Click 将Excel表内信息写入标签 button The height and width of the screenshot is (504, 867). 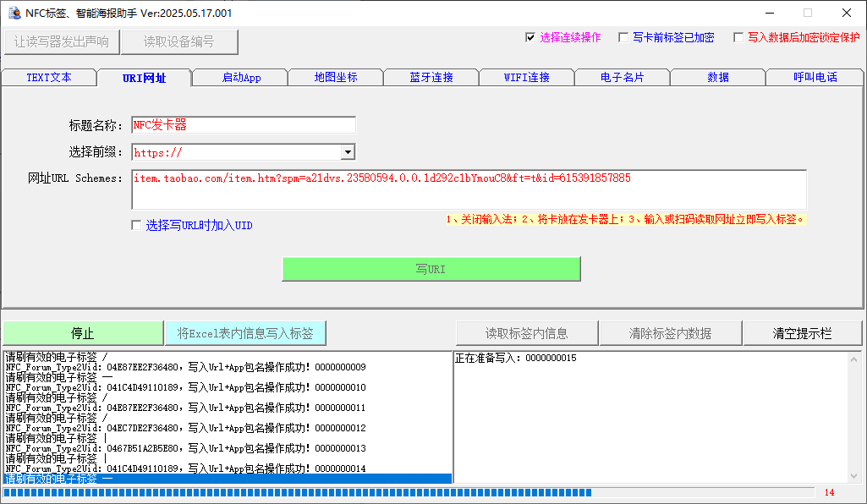pyautogui.click(x=245, y=333)
